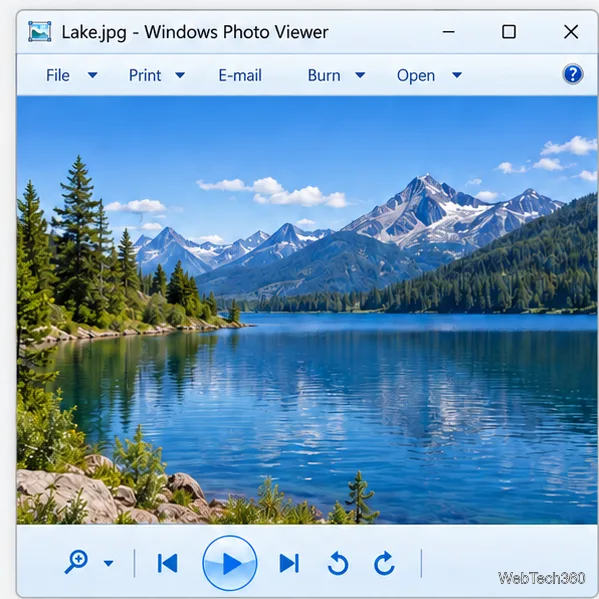Expand the File dropdown arrow
The height and width of the screenshot is (599, 599).
[x=92, y=75]
